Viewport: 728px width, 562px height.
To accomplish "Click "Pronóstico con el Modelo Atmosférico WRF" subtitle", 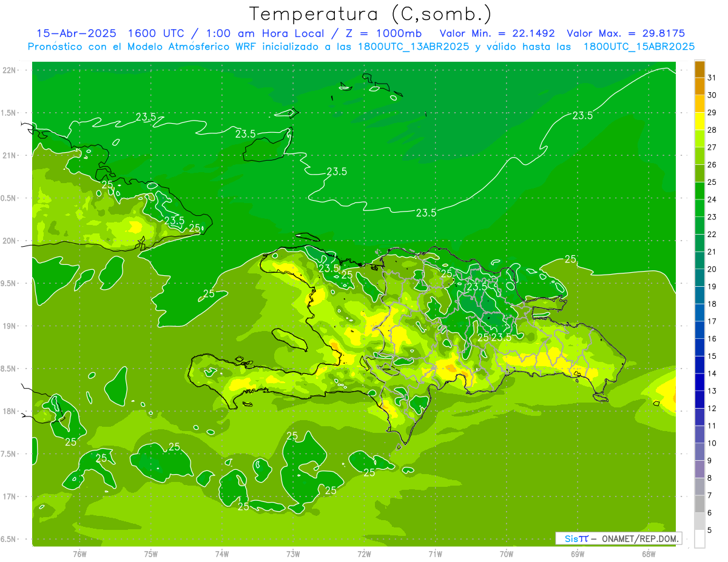I will point(143,47).
